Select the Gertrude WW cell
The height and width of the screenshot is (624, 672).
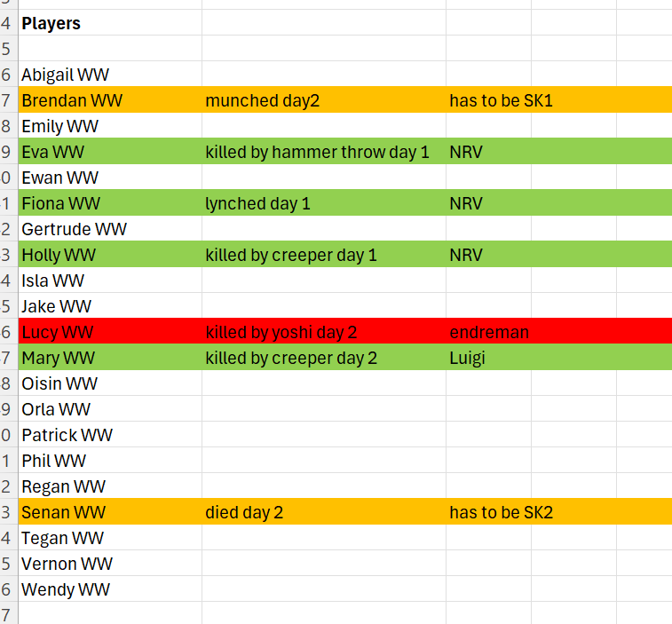coord(110,228)
